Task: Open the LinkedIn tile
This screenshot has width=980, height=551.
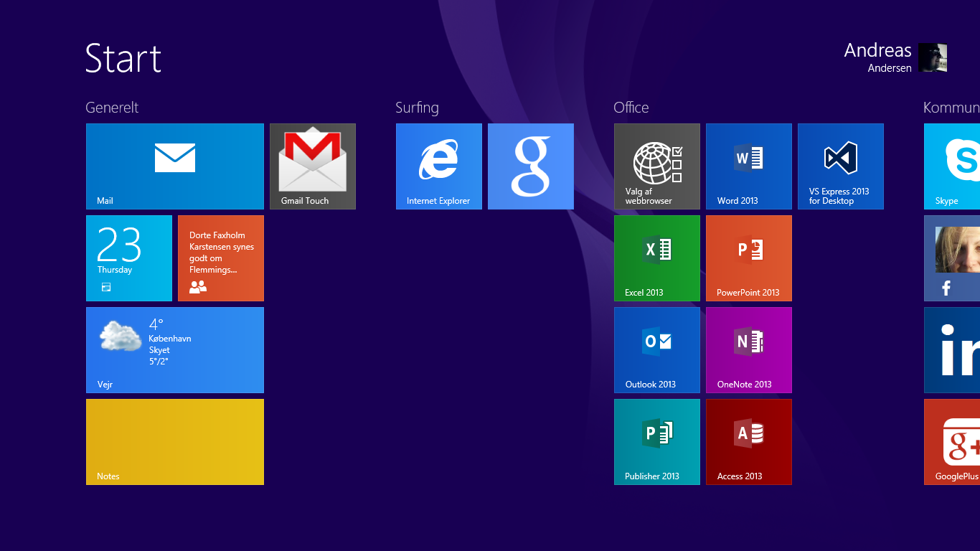Action: pos(952,350)
